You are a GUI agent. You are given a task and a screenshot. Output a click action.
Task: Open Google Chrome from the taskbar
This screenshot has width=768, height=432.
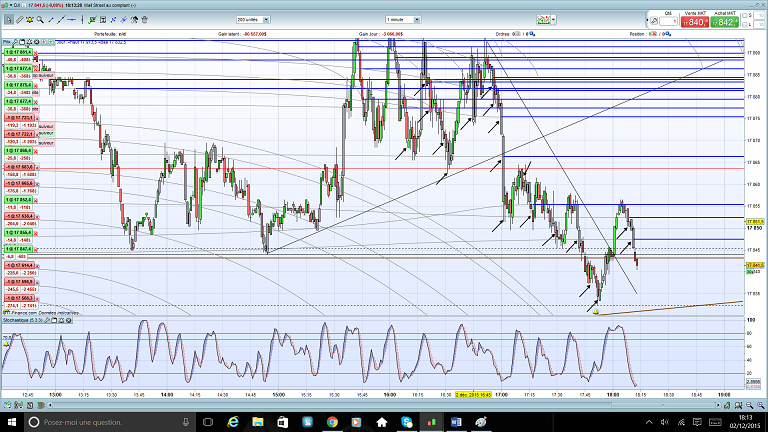[332, 422]
